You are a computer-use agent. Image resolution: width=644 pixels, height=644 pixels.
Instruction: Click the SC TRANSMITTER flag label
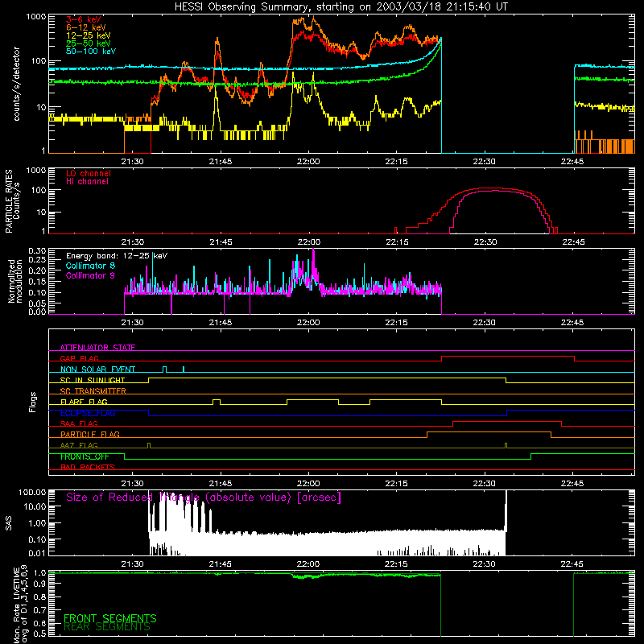pos(93,390)
